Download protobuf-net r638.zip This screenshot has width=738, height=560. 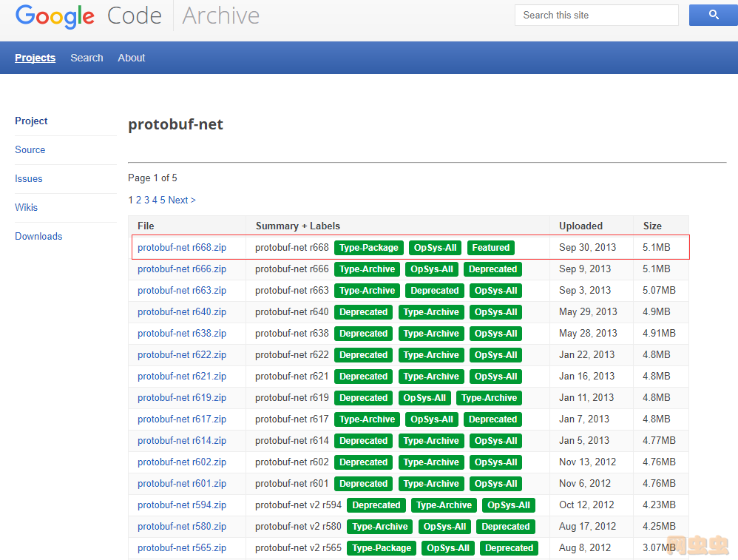tap(182, 334)
